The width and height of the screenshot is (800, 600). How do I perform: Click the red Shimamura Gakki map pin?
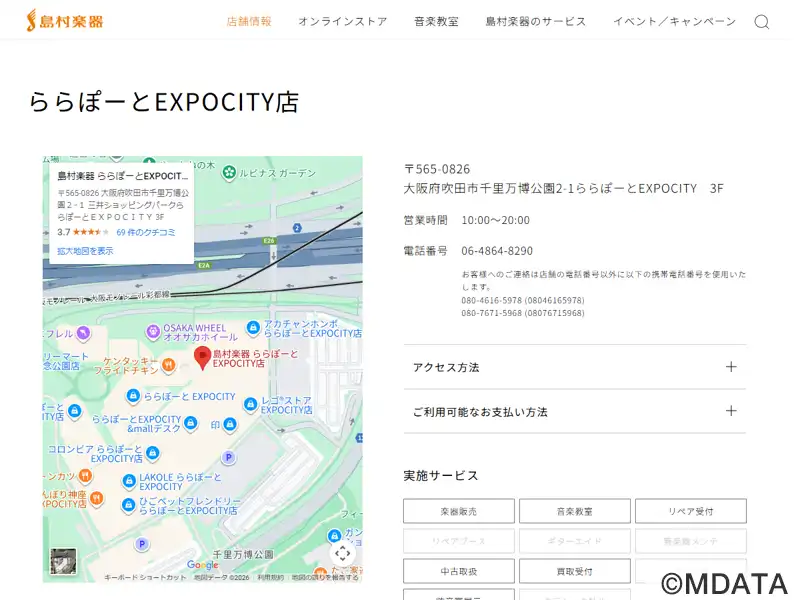201,357
